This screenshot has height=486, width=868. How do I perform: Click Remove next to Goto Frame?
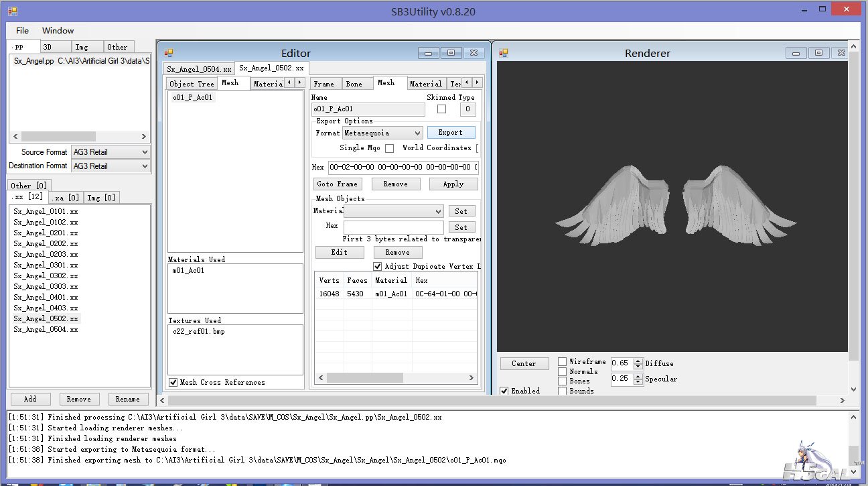click(x=395, y=184)
